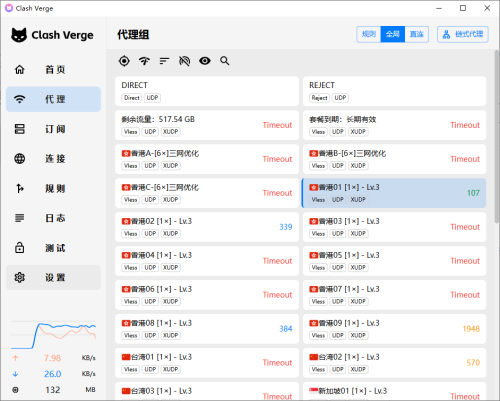
Task: Click the proxy list vertical scrollbar
Action: (x=497, y=137)
